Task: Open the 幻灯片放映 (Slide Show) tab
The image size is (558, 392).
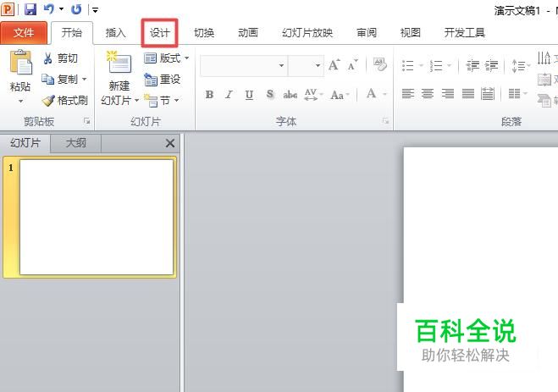Action: point(307,33)
